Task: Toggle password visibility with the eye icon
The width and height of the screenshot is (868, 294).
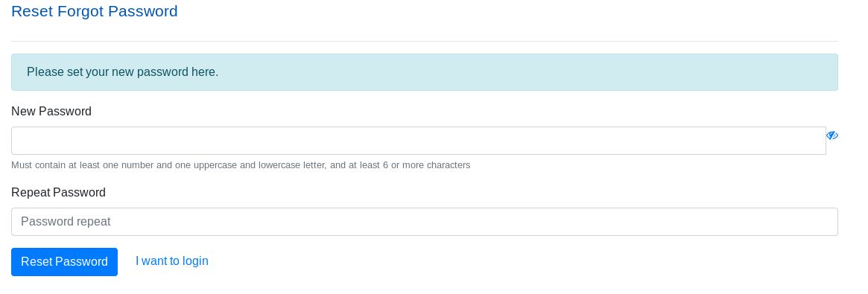Action: point(831,135)
